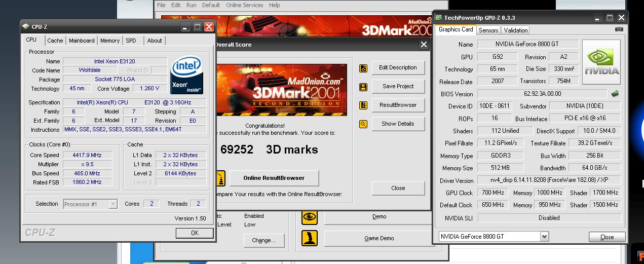Click the Save Project button
Screen dimensions: 644x264
tap(398, 86)
